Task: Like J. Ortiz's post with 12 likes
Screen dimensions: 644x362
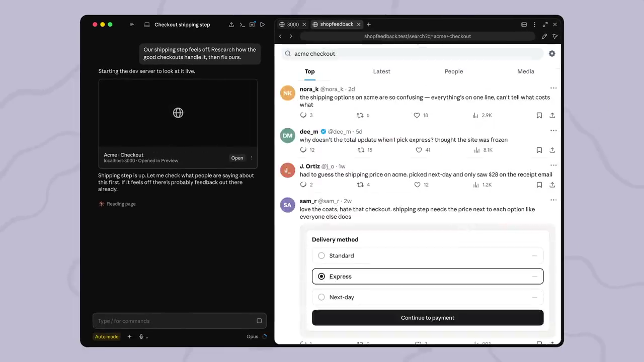Action: [417, 185]
